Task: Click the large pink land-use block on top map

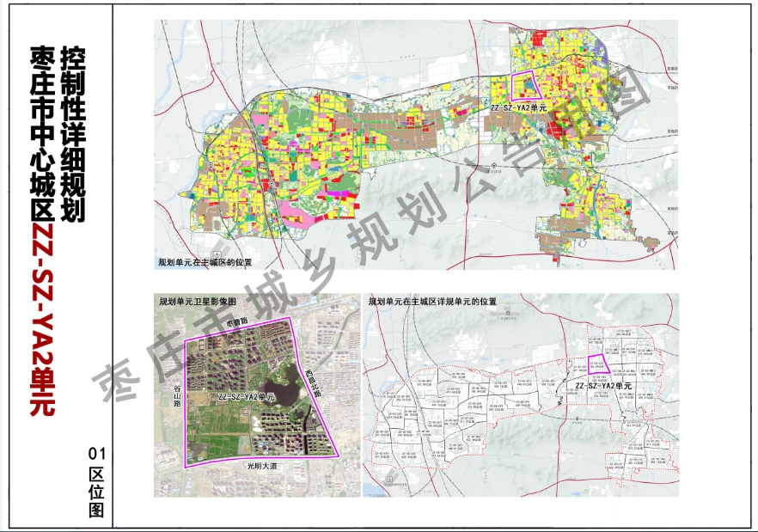Action: 296,212
